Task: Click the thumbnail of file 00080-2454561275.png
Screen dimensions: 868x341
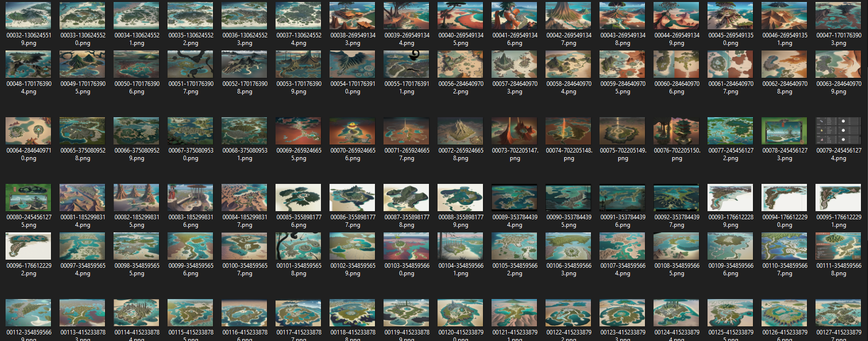Action: coord(28,197)
